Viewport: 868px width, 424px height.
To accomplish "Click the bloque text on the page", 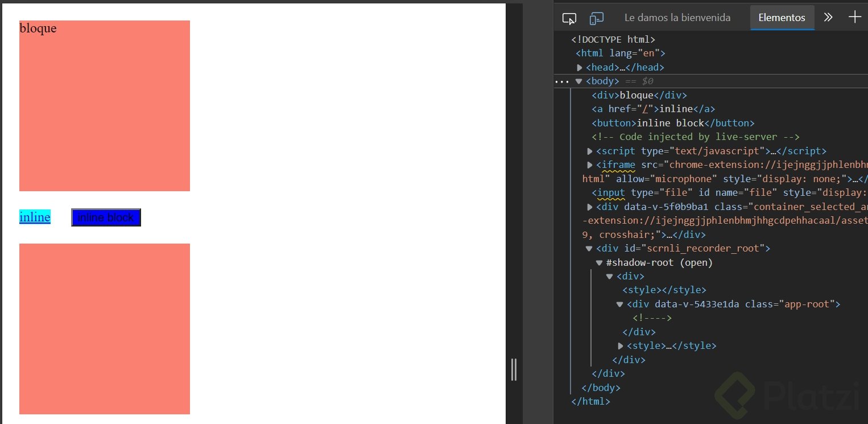I will click(38, 28).
